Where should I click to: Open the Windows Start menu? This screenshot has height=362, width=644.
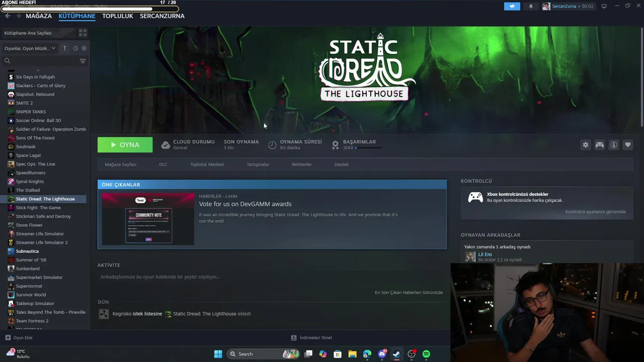point(218,354)
